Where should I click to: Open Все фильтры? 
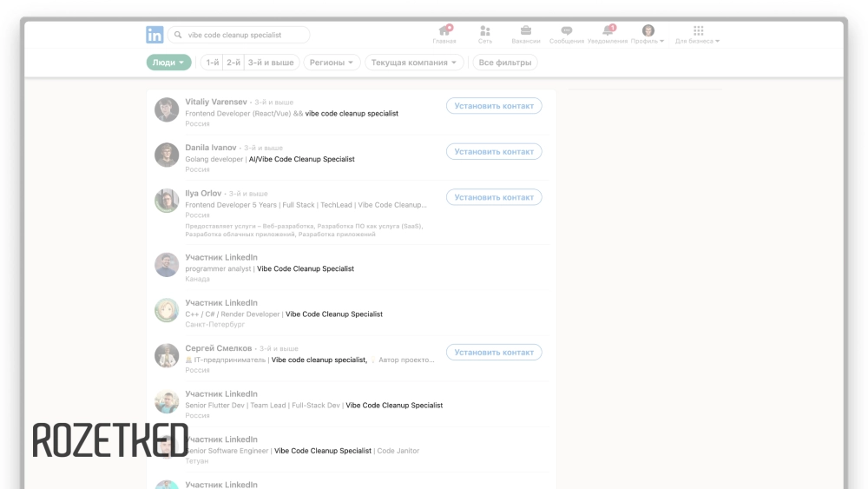(x=505, y=63)
